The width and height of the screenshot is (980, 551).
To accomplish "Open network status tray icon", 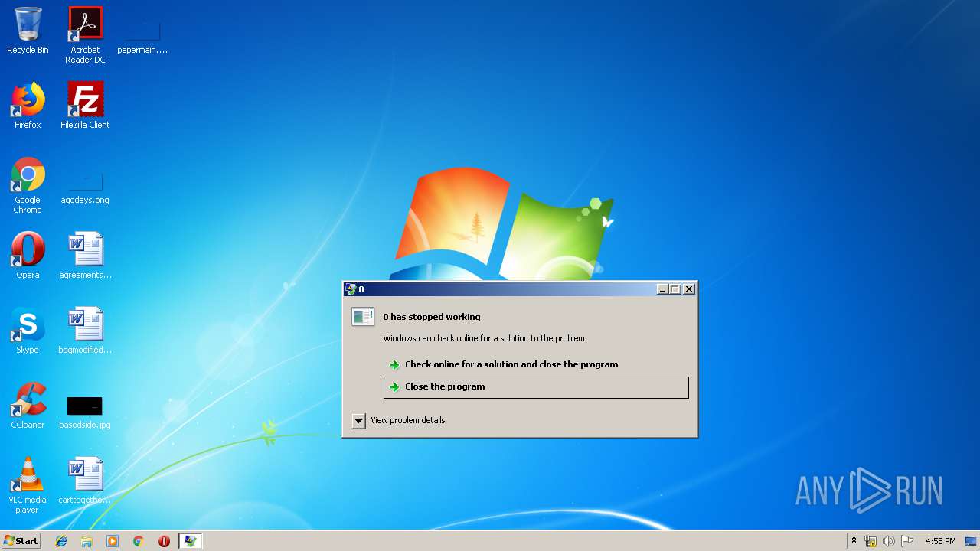I will pyautogui.click(x=871, y=541).
